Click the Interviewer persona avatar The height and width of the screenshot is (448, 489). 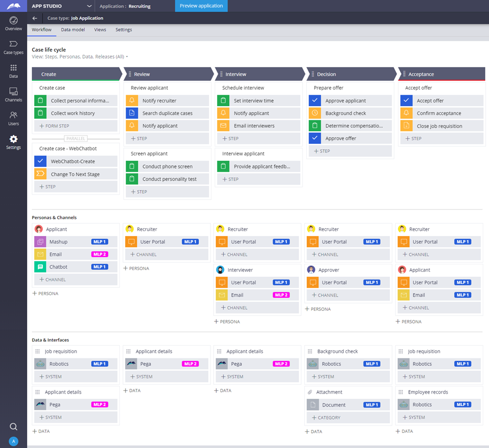click(x=220, y=270)
